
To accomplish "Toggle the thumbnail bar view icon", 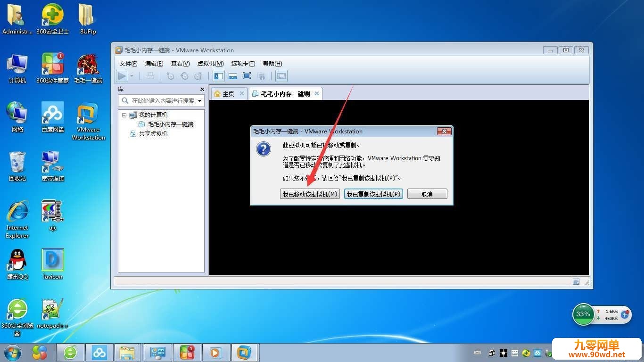I will [233, 76].
